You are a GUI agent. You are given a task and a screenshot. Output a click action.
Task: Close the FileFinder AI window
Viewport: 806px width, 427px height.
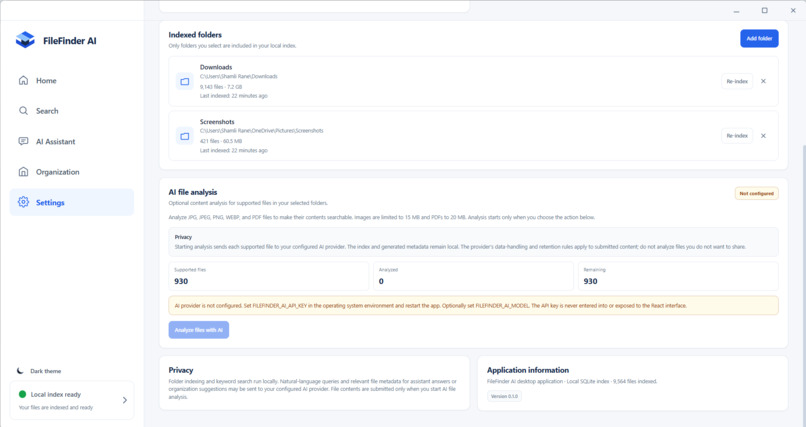click(793, 10)
